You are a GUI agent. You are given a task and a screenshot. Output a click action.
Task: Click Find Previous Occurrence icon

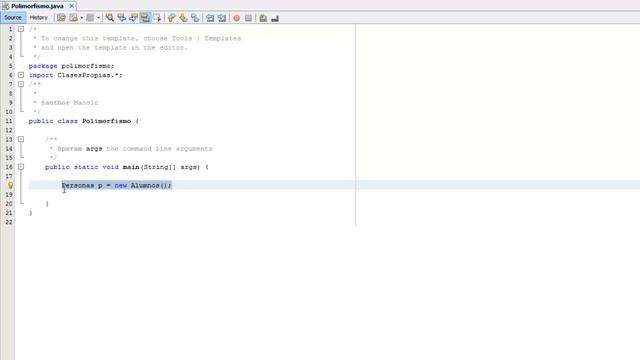point(122,18)
